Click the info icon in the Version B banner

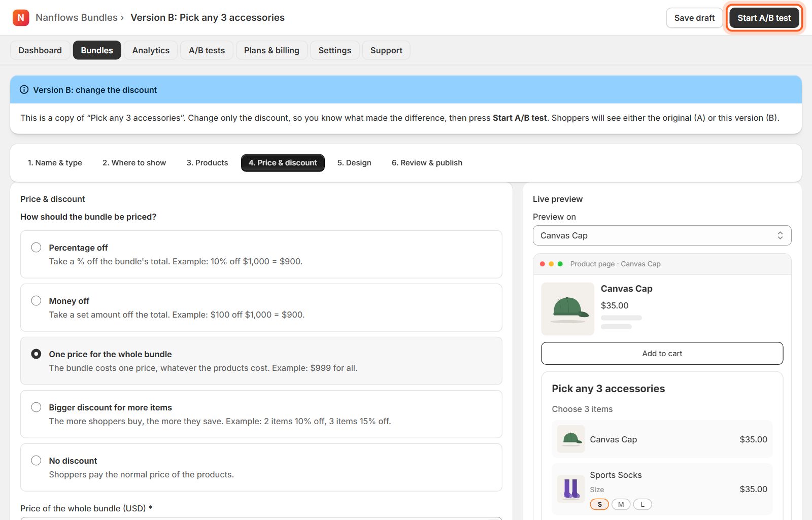tap(24, 90)
